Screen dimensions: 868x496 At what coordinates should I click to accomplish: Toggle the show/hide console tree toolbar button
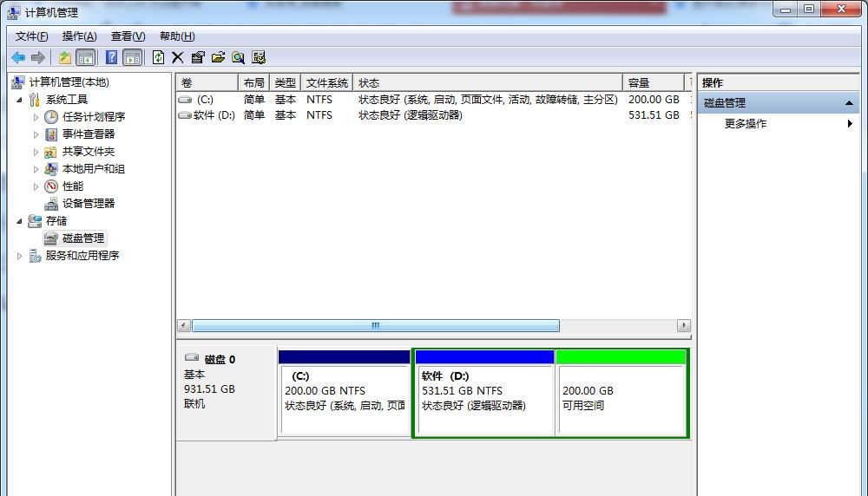pyautogui.click(x=85, y=57)
